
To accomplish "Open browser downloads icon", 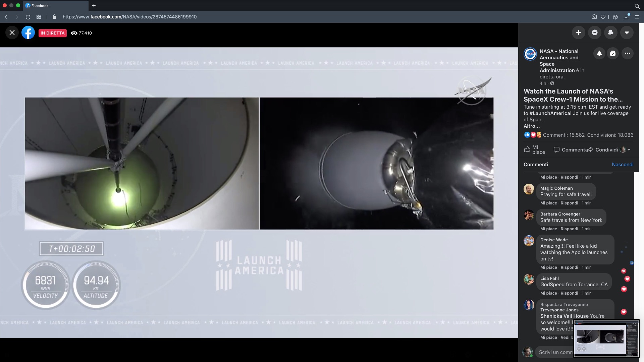I will click(x=626, y=17).
